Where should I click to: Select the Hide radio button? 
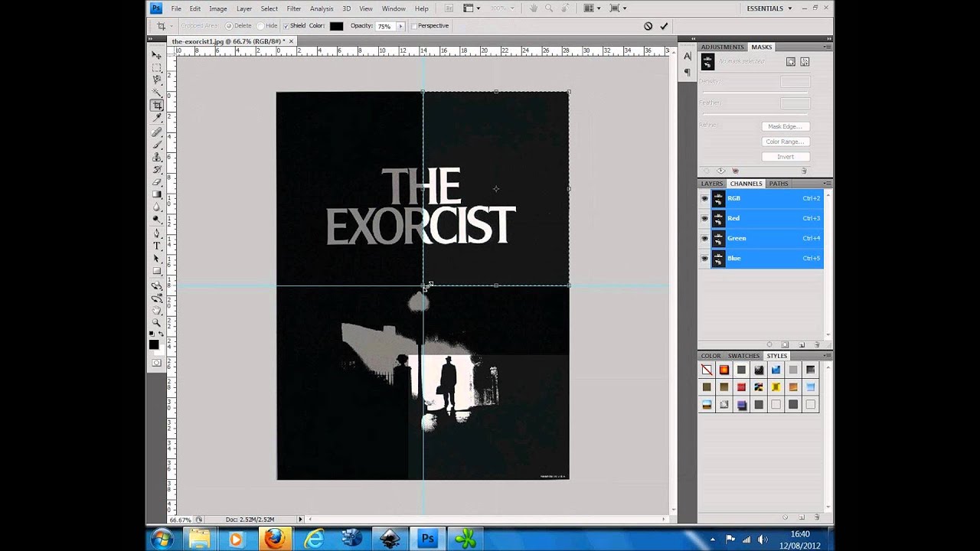(x=260, y=26)
